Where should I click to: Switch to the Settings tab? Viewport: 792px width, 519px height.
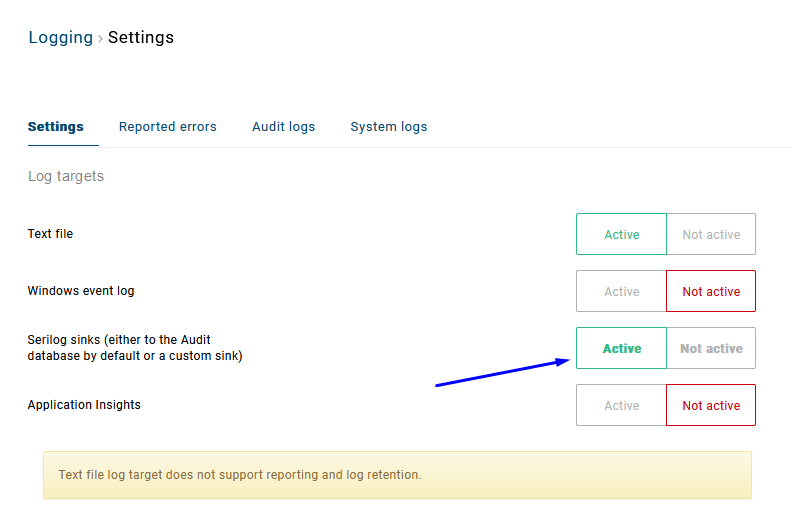click(56, 127)
